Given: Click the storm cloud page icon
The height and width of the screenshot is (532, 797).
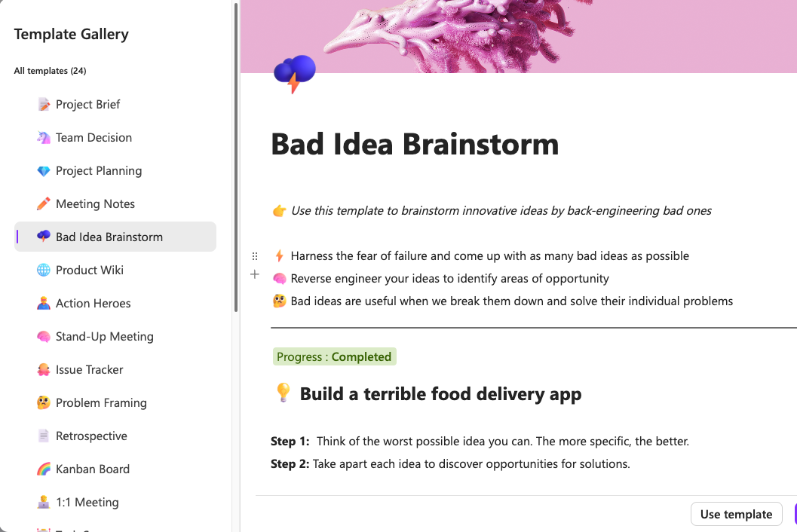Looking at the screenshot, I should point(294,74).
